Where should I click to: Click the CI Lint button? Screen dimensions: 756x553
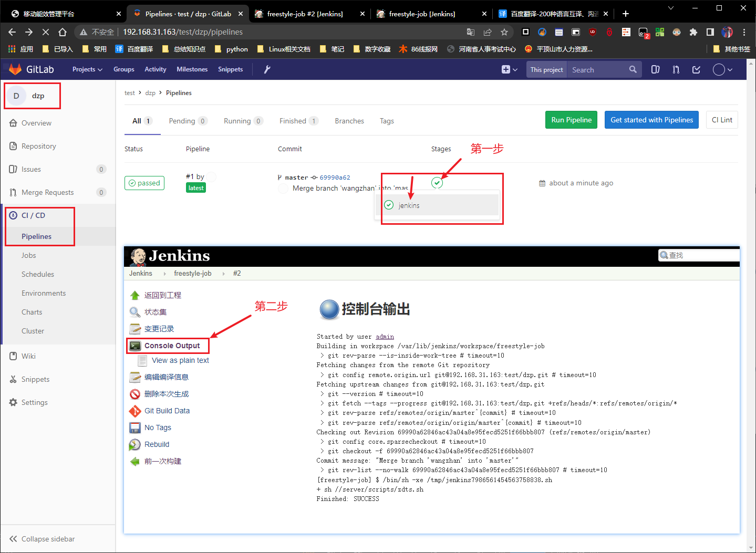pyautogui.click(x=722, y=120)
